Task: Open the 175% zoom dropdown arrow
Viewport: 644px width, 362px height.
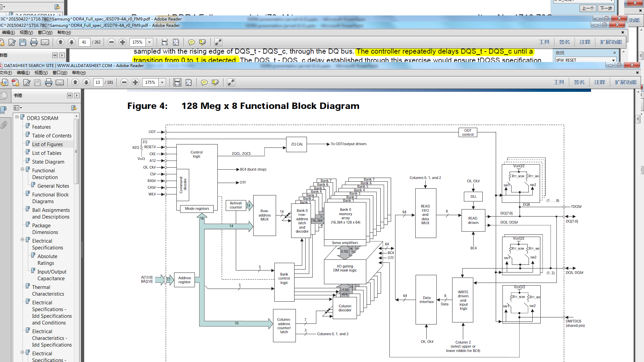Action: 162,82
